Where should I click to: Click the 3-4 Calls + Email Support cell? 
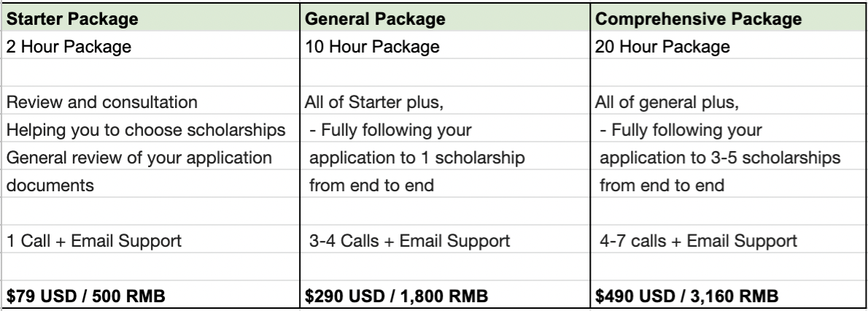click(x=443, y=241)
